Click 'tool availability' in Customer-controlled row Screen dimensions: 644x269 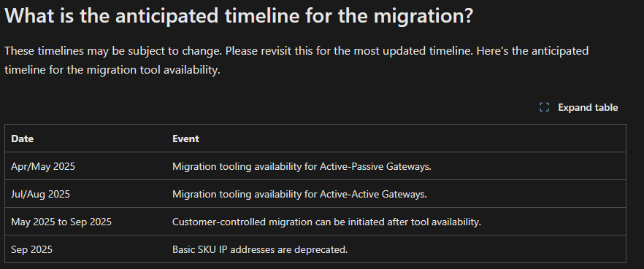click(448, 222)
